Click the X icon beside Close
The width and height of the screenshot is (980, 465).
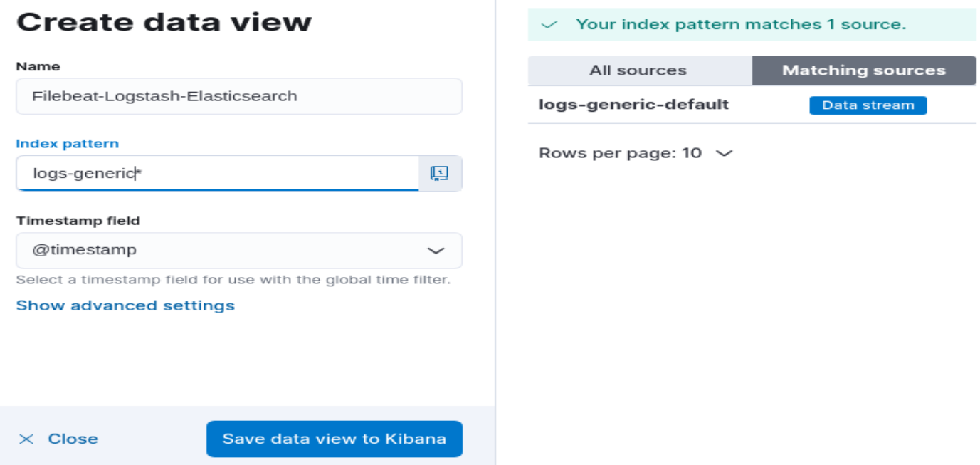26,439
